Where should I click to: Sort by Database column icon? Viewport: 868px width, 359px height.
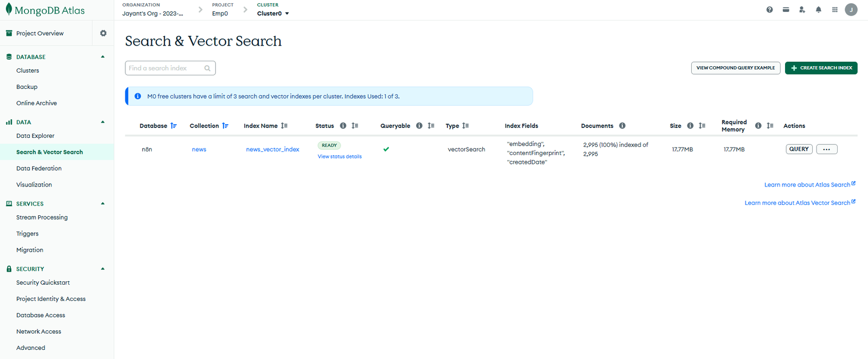pyautogui.click(x=174, y=126)
